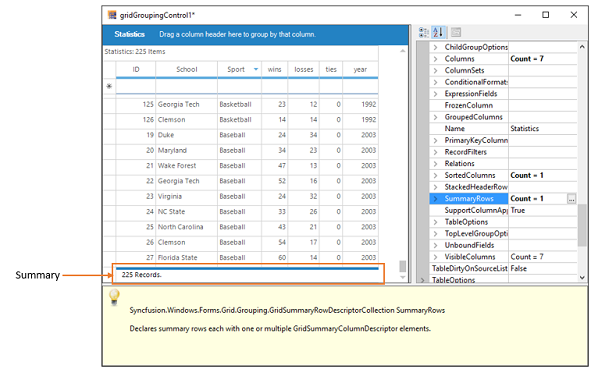Expand the SortedColumns property
591x369 pixels.
(x=435, y=176)
